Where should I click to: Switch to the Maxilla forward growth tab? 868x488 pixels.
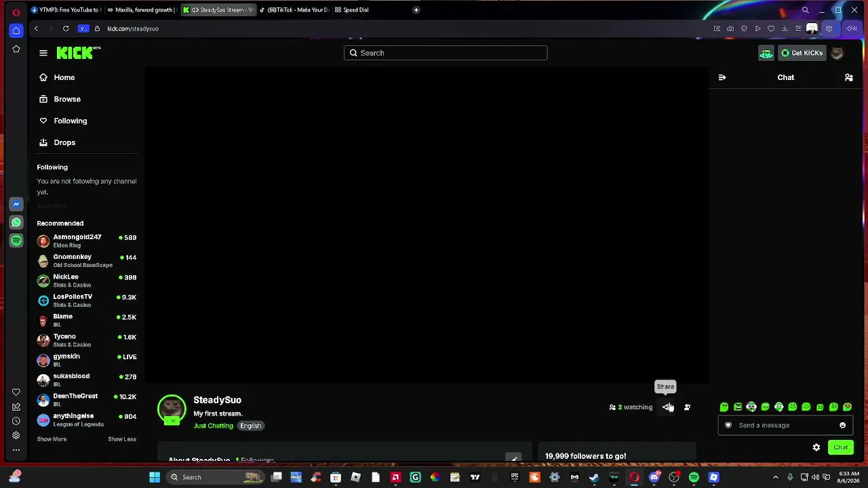[141, 10]
